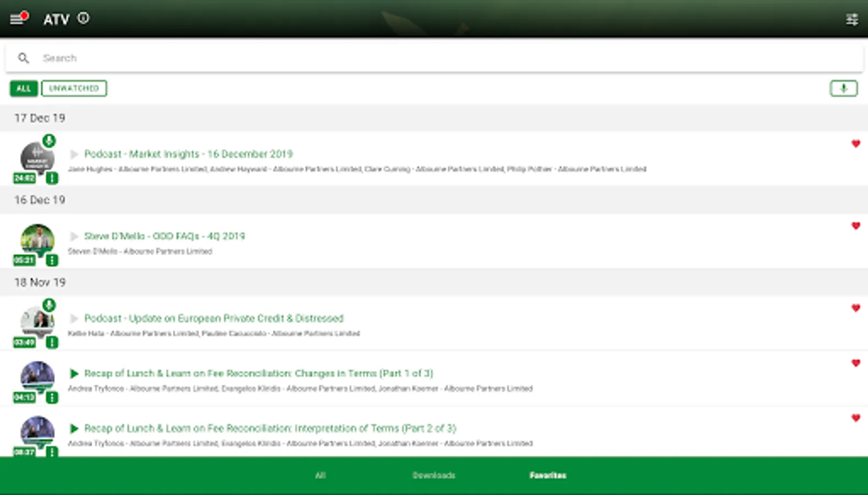Click the 24:02 duration badge
868x495 pixels.
coord(24,178)
